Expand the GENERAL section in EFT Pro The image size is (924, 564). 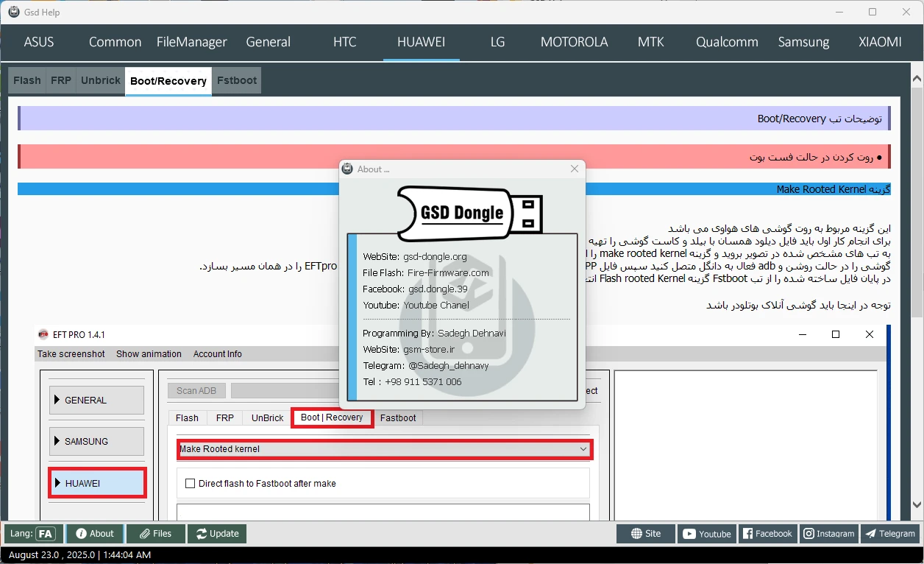tap(96, 401)
